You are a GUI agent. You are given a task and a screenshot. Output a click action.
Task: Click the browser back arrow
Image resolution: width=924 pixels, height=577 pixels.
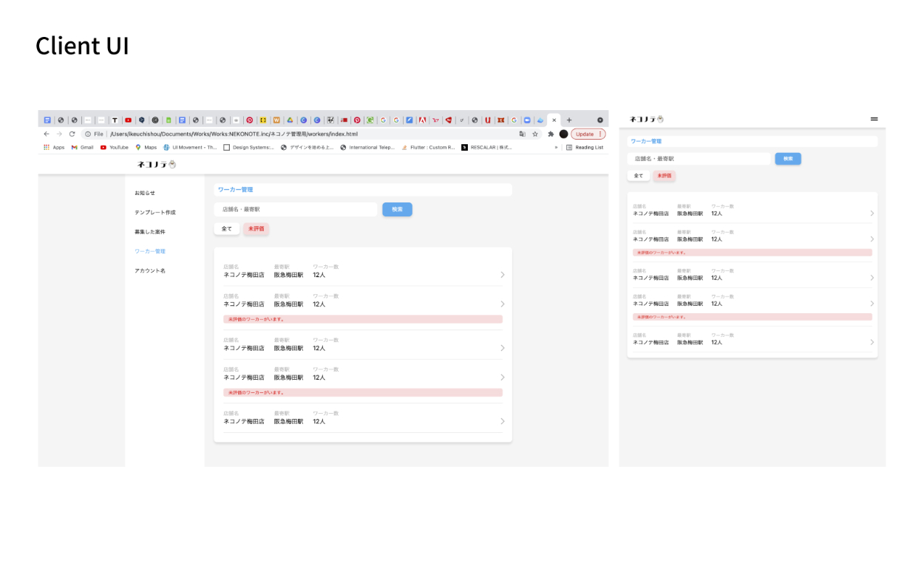(x=47, y=134)
